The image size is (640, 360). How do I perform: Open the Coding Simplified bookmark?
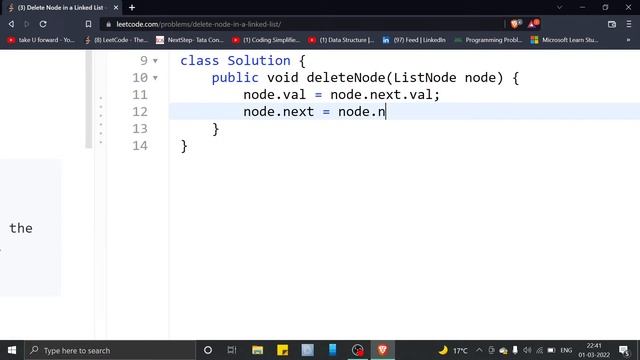266,40
